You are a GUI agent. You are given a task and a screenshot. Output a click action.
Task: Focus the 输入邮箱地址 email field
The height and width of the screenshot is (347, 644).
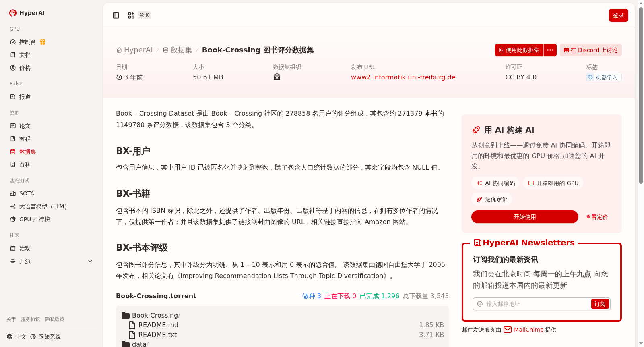coord(537,304)
